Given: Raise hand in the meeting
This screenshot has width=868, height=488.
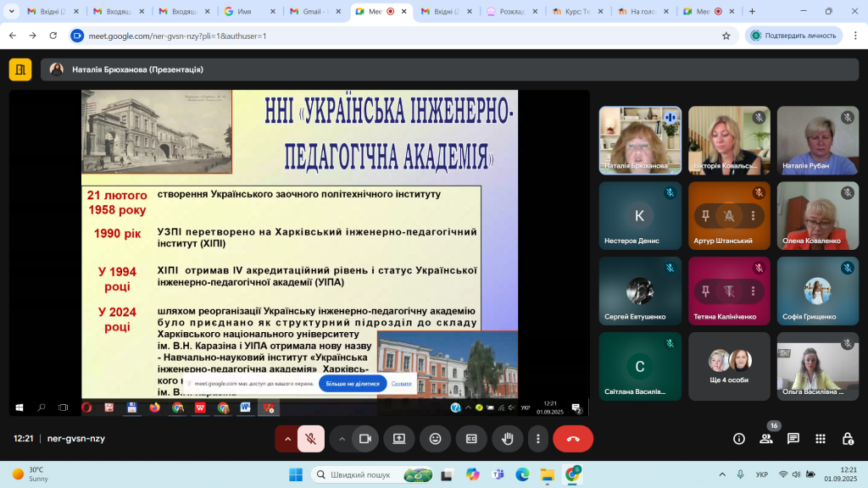Looking at the screenshot, I should [x=508, y=439].
